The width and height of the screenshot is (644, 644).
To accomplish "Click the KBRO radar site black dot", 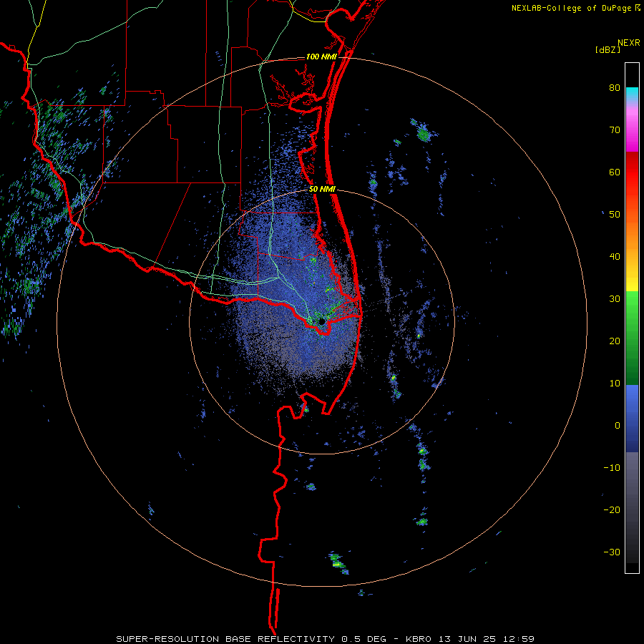I will (x=321, y=321).
